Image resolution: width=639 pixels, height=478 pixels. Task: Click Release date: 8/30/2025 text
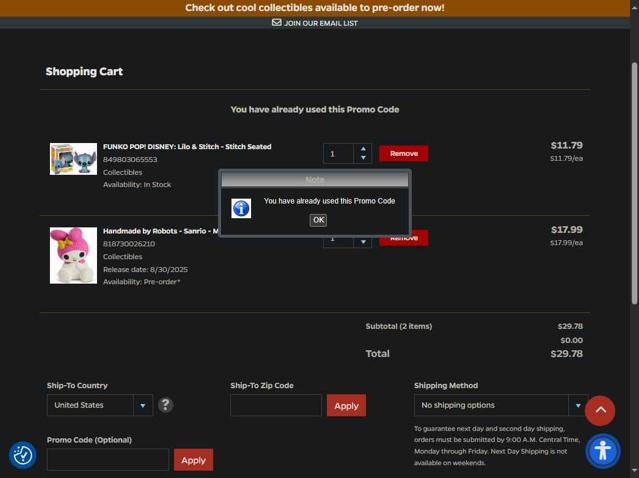145,269
